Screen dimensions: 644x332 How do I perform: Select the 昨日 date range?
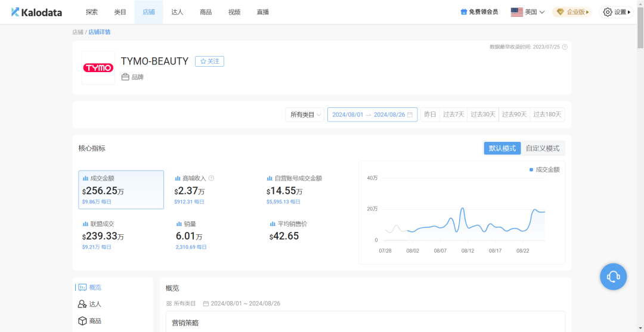pos(430,114)
